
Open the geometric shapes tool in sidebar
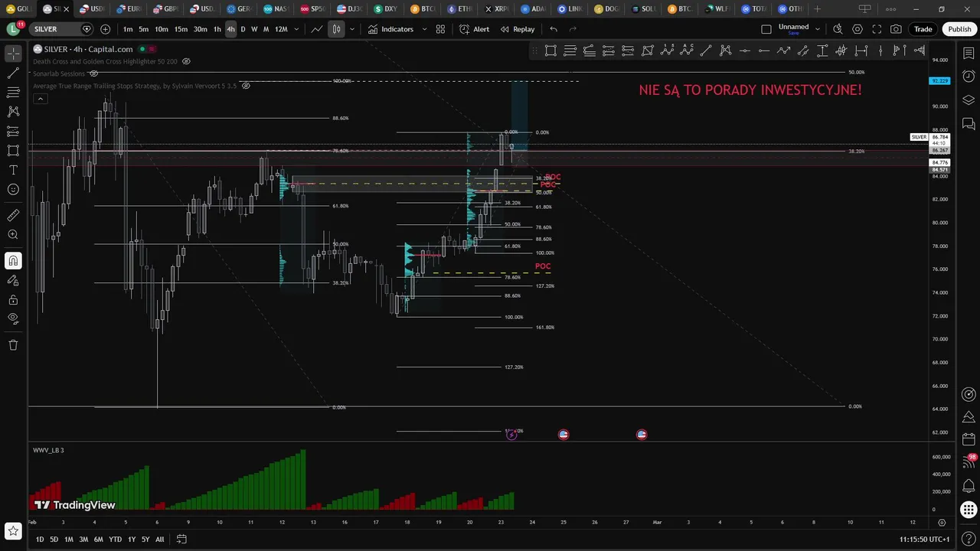pyautogui.click(x=13, y=151)
